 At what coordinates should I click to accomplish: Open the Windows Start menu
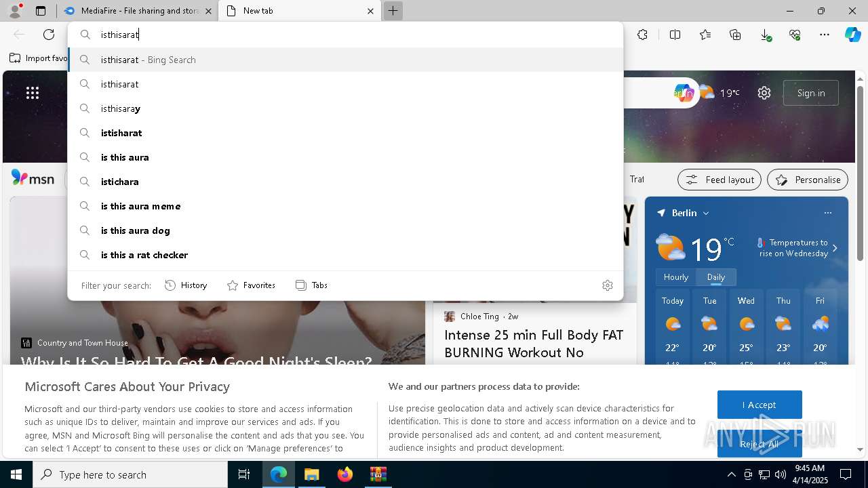click(x=16, y=474)
